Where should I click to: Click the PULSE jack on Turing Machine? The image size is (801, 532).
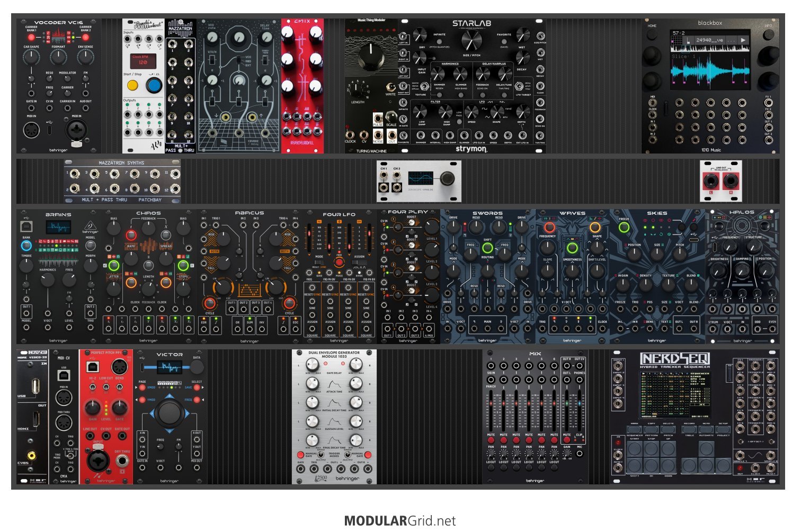(378, 118)
